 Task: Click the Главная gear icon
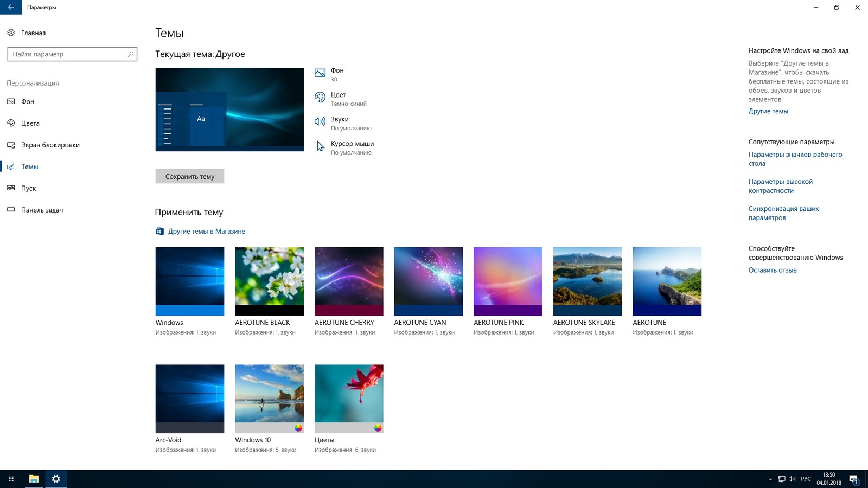pos(11,33)
